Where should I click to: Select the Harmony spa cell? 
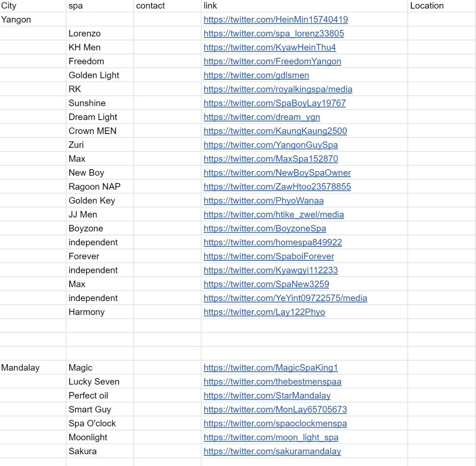[100, 312]
